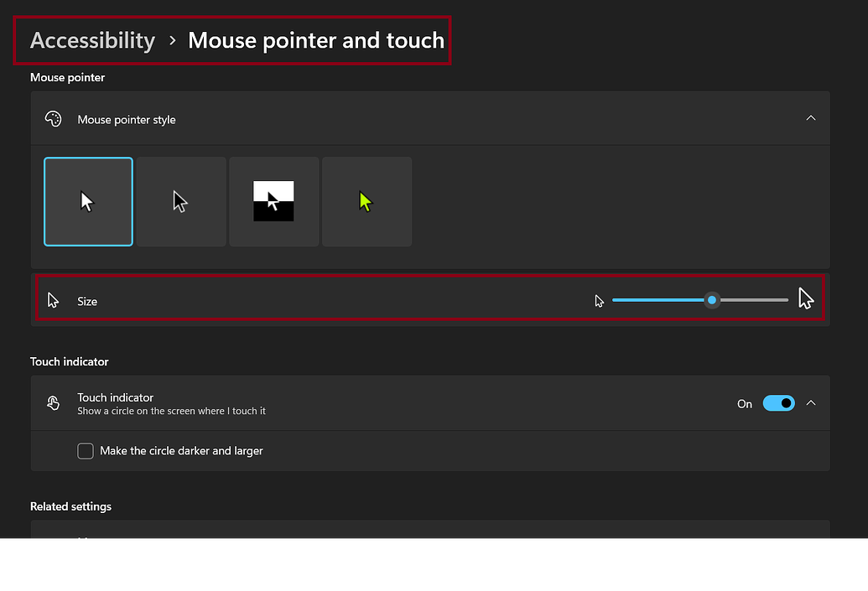Expand the Touch indicator section

pos(811,403)
